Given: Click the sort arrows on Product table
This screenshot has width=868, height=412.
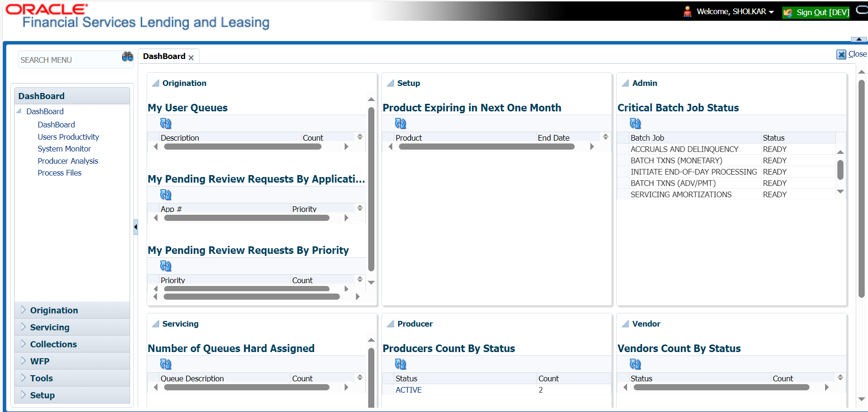Looking at the screenshot, I should click(605, 137).
